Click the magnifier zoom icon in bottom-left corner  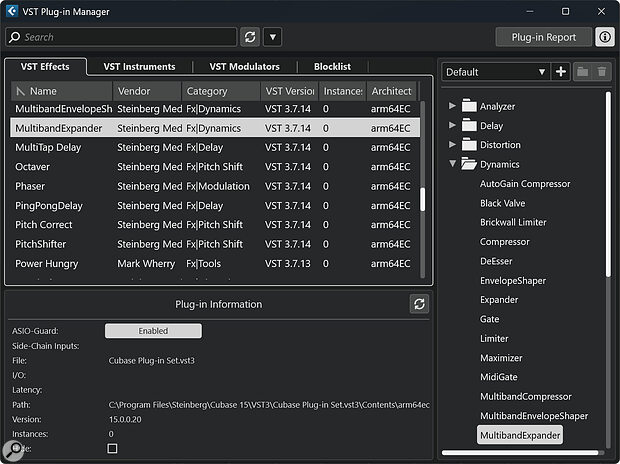[13, 451]
